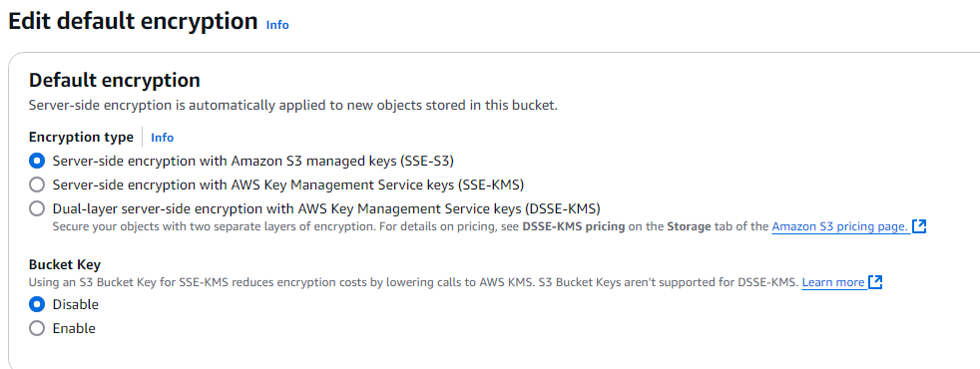980x369 pixels.
Task: Click the 'Edit default encryption' page title
Action: click(x=133, y=21)
